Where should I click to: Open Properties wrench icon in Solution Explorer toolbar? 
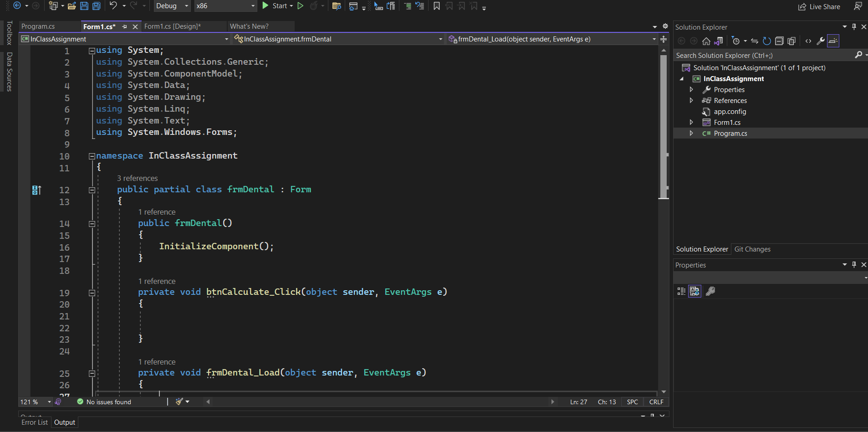pyautogui.click(x=821, y=41)
